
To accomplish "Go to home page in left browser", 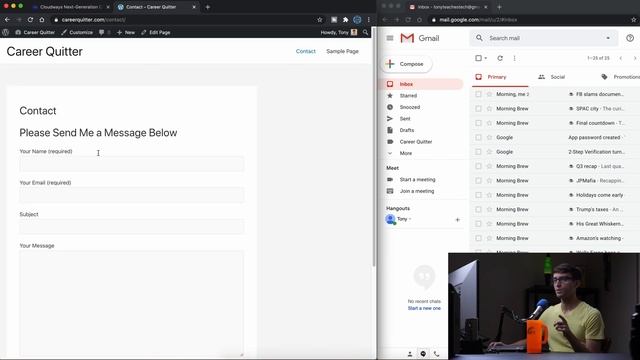I will point(42,20).
